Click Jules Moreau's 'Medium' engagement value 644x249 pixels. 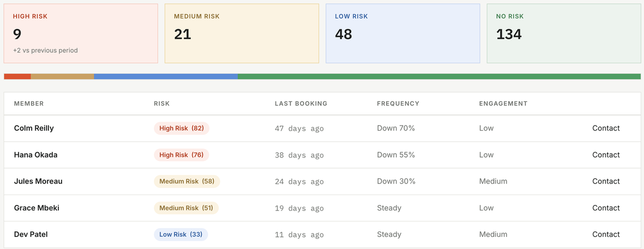[493, 181]
